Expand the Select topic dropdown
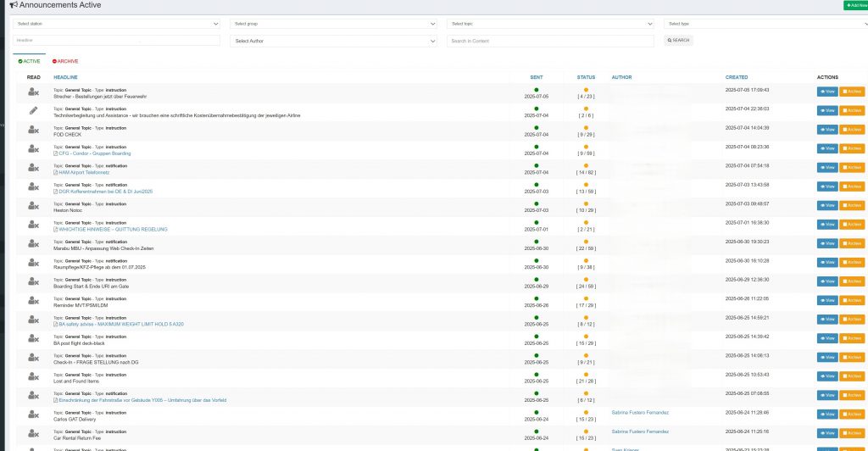868x451 pixels. tap(552, 24)
